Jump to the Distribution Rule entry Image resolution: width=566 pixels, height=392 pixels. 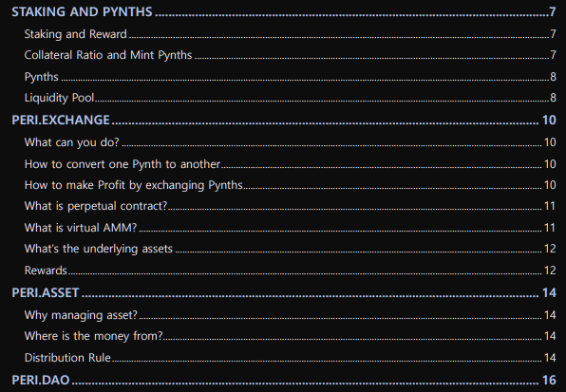coord(67,358)
